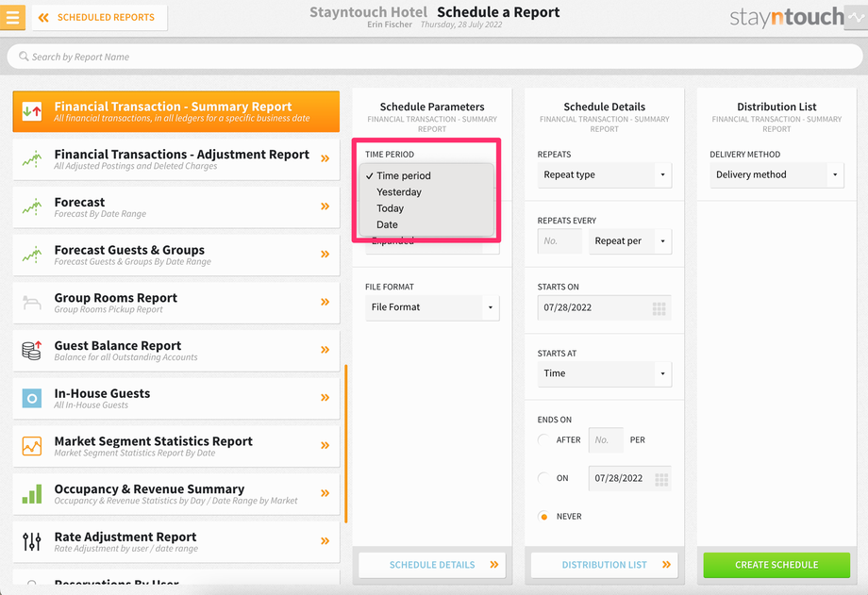Open Forecast Guests & Groups report

coord(176,256)
